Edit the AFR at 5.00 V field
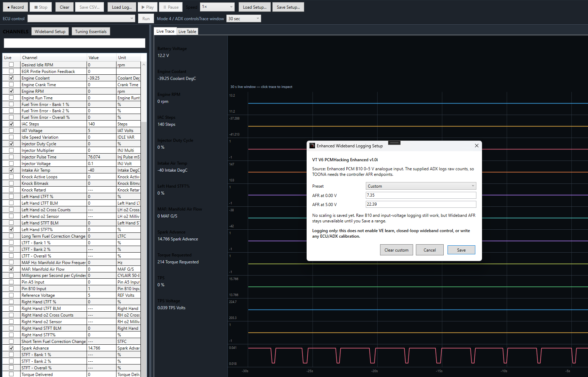Screen dimensions: 588x377 pos(421,204)
